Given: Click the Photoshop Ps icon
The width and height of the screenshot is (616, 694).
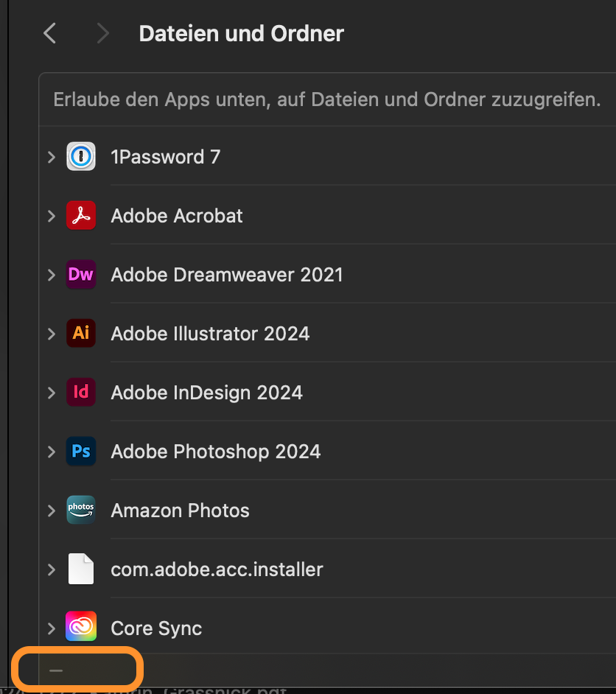Looking at the screenshot, I should click(81, 451).
